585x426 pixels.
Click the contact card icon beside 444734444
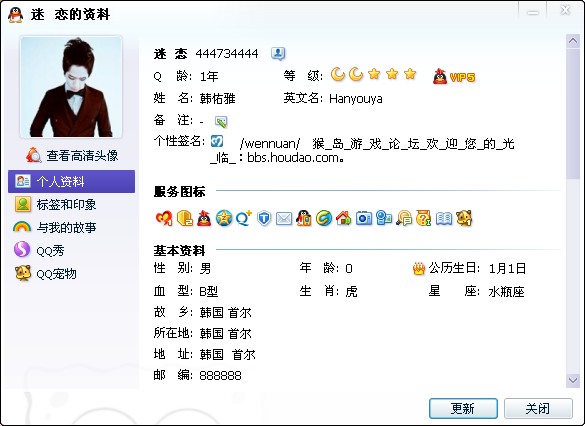click(x=278, y=54)
